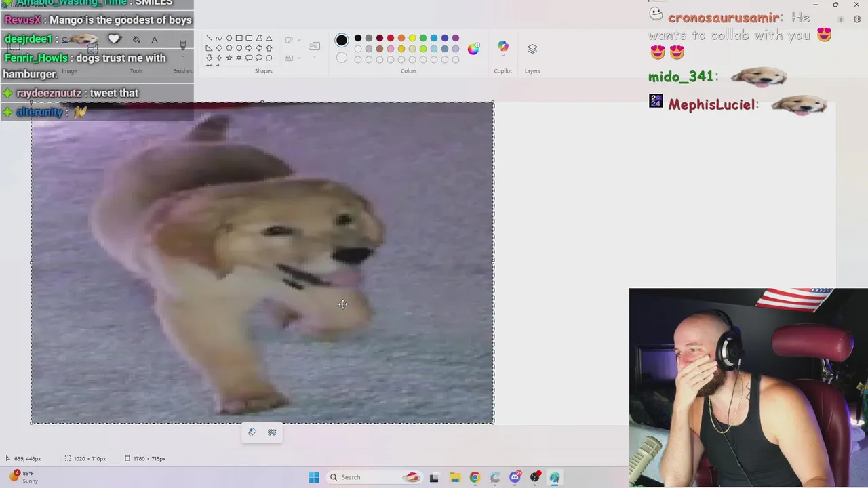Pick the black palette swatch

[x=358, y=38]
